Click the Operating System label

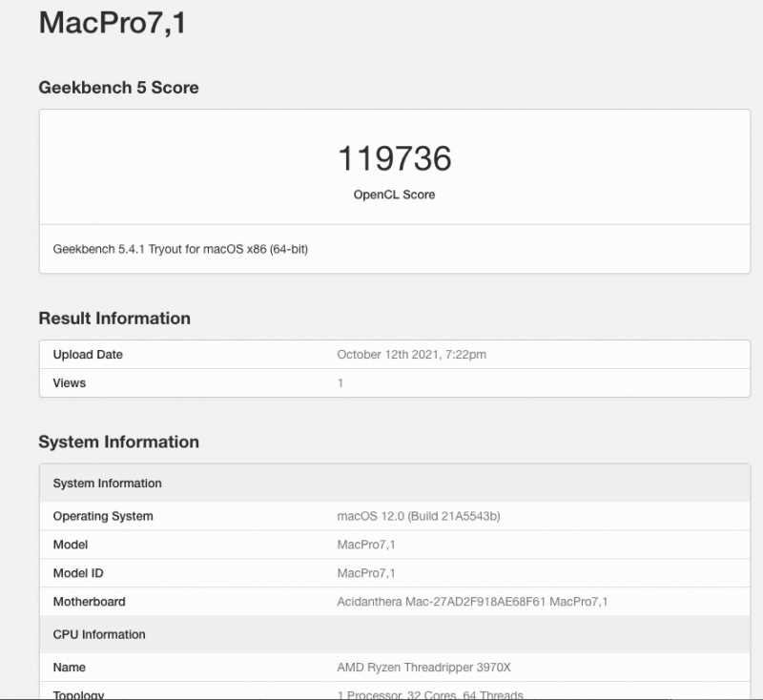coord(103,516)
